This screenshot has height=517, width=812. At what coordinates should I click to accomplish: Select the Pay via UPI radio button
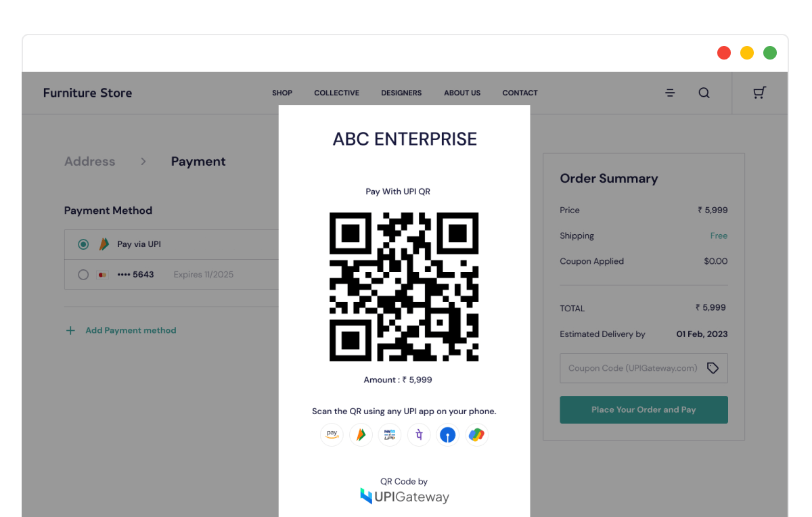pyautogui.click(x=83, y=244)
